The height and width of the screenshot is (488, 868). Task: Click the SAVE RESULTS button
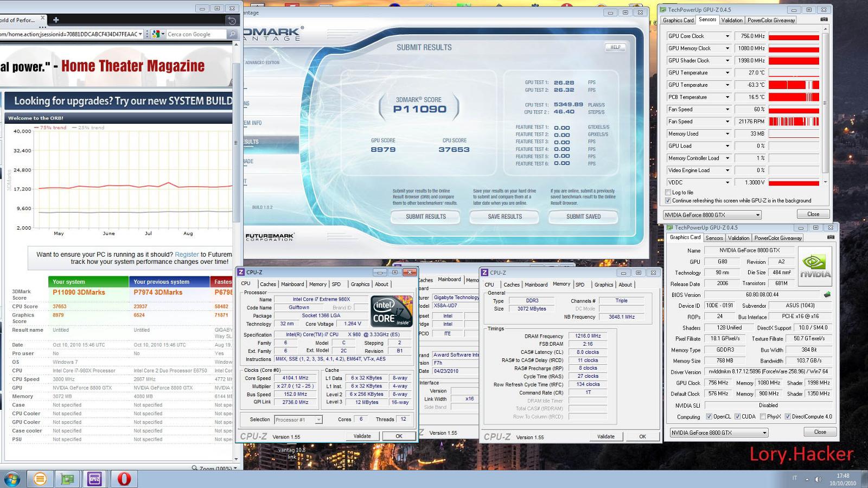coord(505,217)
